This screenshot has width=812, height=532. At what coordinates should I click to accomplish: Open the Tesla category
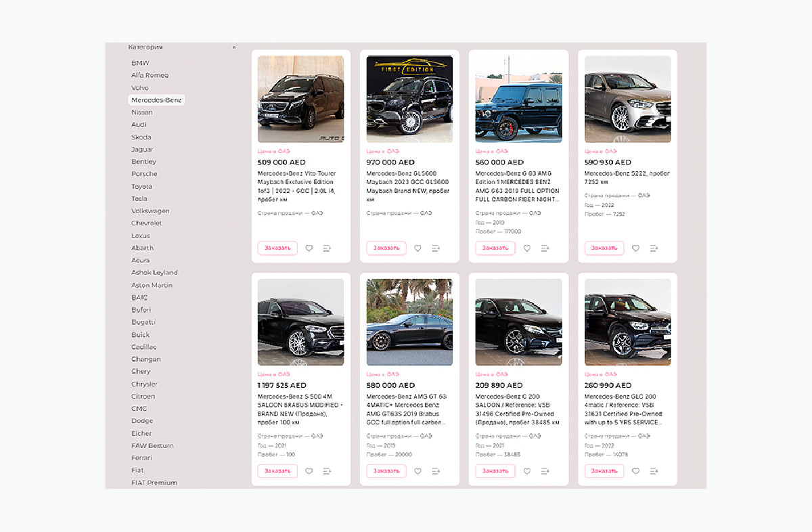139,199
